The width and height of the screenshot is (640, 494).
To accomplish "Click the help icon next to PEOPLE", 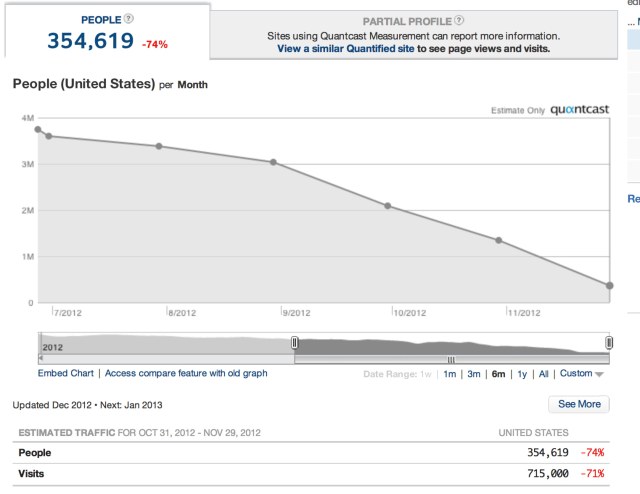I will coord(129,20).
